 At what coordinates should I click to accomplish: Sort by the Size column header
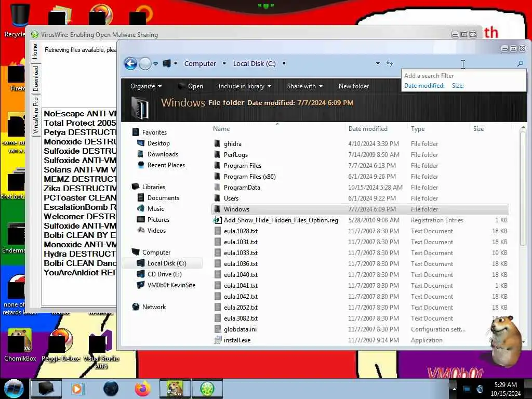point(478,129)
